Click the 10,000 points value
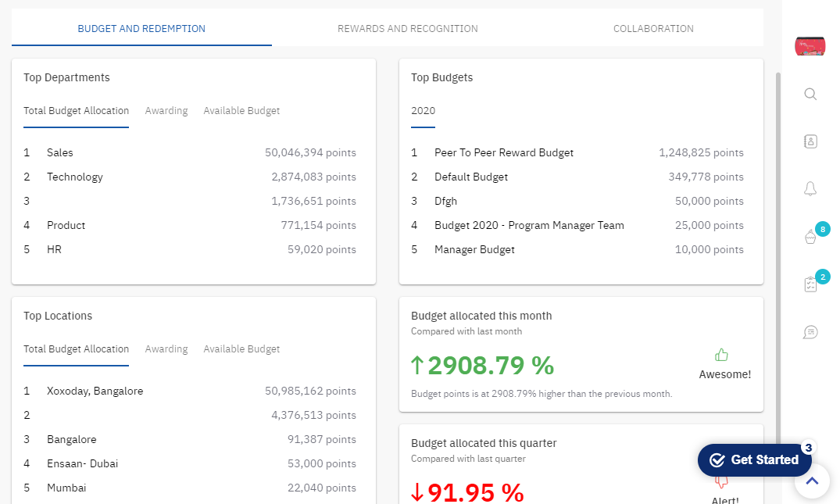840x504 pixels. (x=710, y=249)
